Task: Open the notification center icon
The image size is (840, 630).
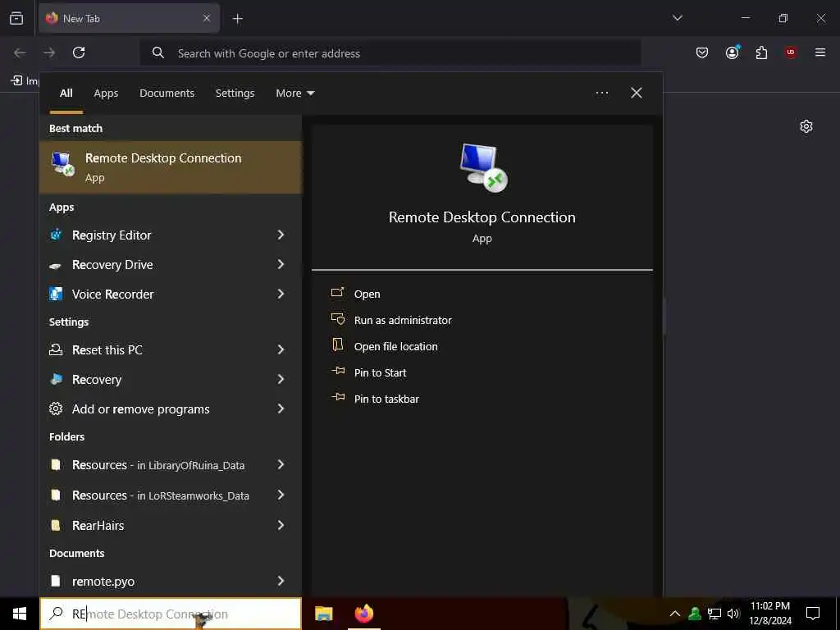Action: [x=813, y=614]
